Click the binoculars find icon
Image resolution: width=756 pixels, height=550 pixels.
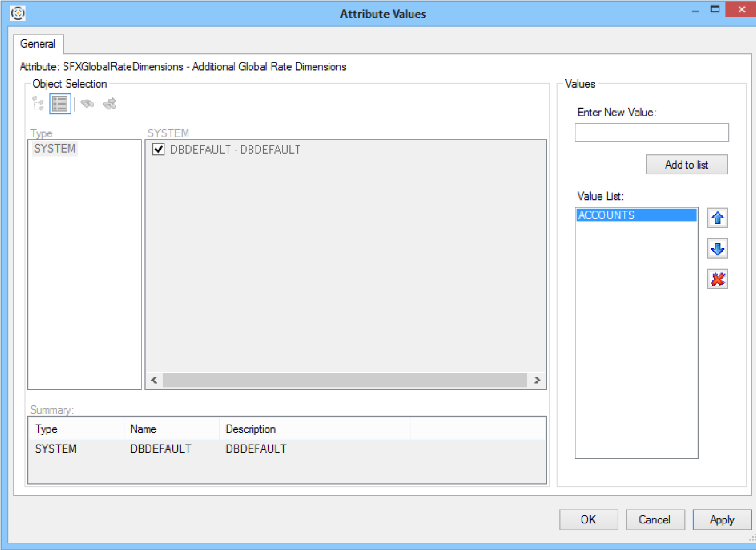pos(87,104)
